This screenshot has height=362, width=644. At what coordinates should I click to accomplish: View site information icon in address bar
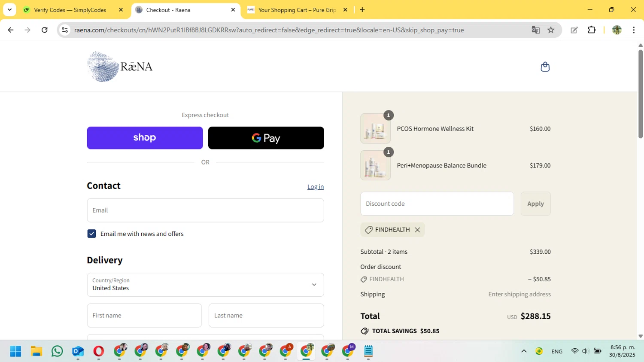tap(65, 30)
